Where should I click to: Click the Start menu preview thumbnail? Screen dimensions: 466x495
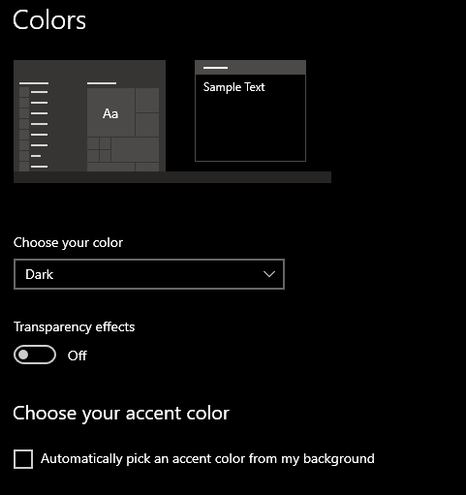pos(90,116)
